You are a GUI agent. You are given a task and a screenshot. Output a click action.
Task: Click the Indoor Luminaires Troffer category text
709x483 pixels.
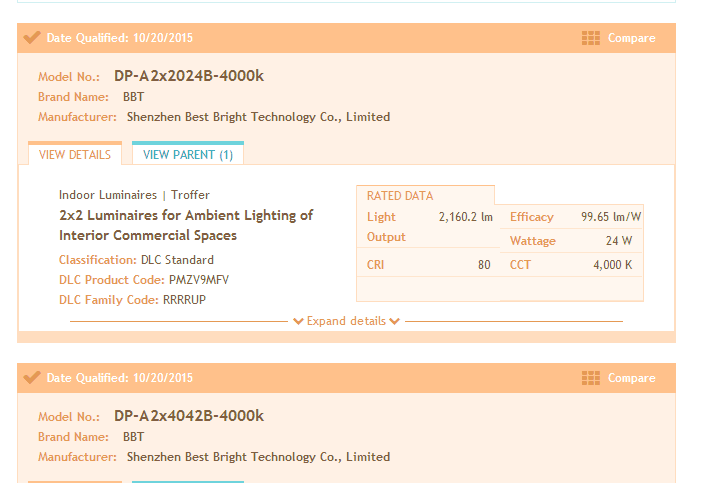[134, 195]
